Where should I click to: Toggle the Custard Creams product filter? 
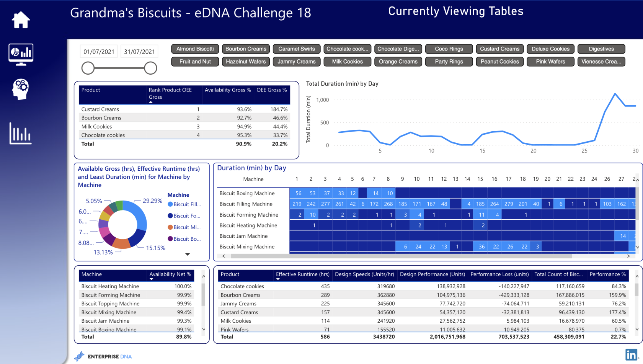click(x=499, y=49)
